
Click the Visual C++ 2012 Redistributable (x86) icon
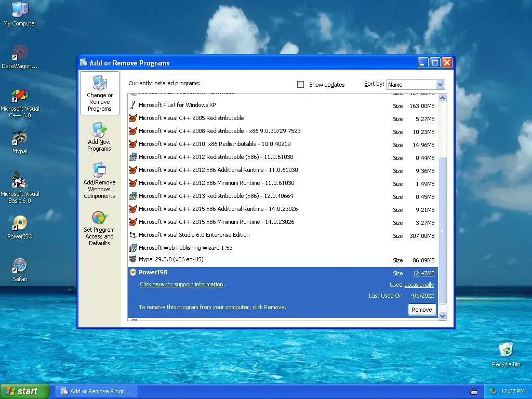point(133,157)
